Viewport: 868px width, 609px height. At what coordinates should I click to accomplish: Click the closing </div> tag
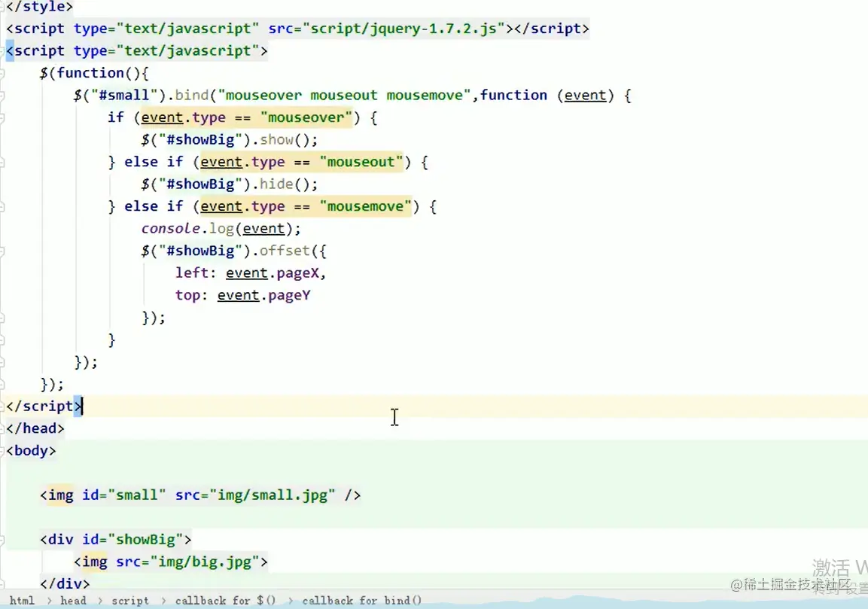tap(65, 583)
